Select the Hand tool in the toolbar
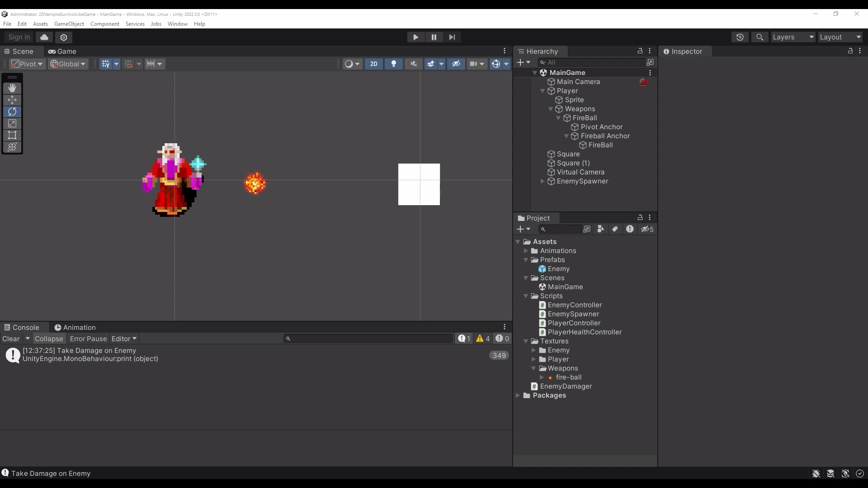Screen dimensions: 868x488 [12, 88]
